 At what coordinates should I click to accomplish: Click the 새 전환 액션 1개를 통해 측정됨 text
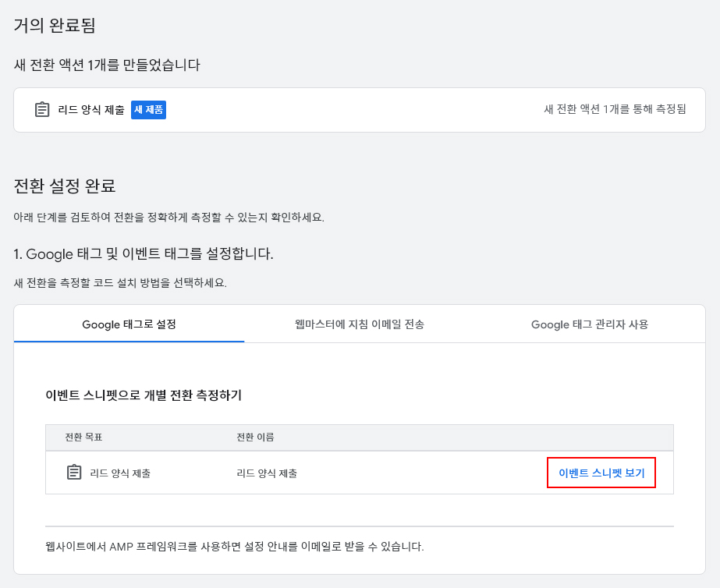pyautogui.click(x=615, y=109)
